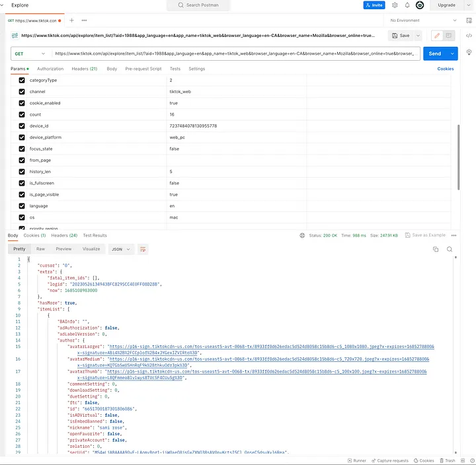Click the Search Postman box
The height and width of the screenshot is (465, 476).
pyautogui.click(x=198, y=5)
